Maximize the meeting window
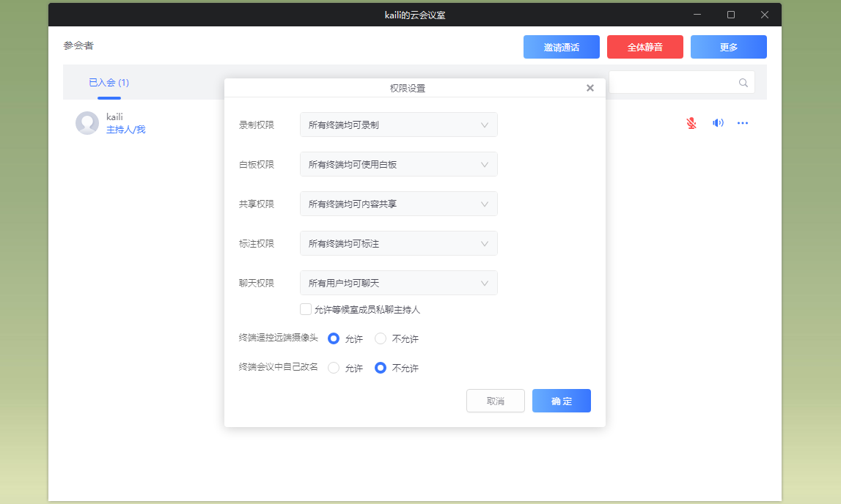841x504 pixels. click(x=731, y=15)
